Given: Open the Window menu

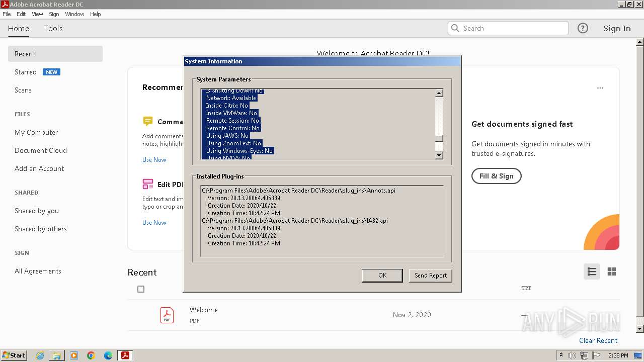Looking at the screenshot, I should [74, 14].
